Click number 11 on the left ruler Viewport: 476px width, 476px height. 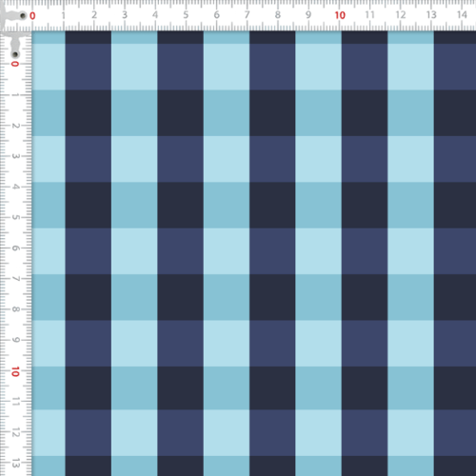[15, 402]
